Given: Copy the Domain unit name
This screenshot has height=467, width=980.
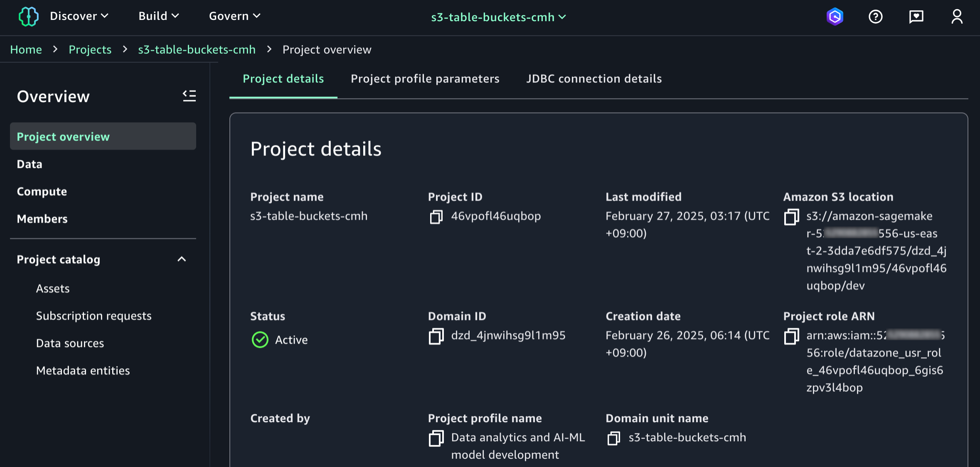Looking at the screenshot, I should [x=613, y=438].
